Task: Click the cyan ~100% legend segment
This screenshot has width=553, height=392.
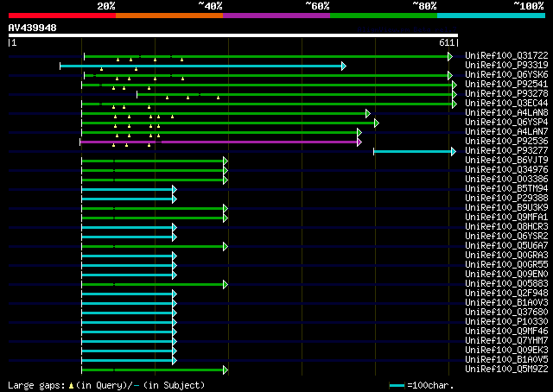Action: pyautogui.click(x=492, y=16)
